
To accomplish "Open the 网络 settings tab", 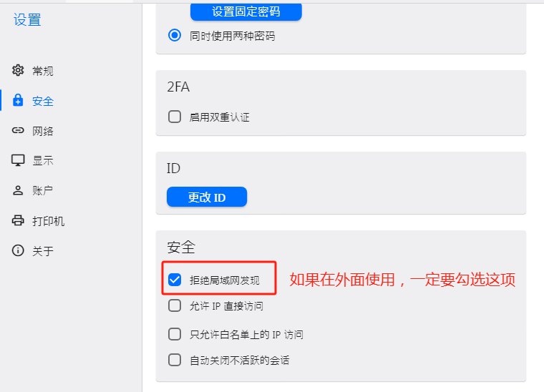I will [x=43, y=131].
